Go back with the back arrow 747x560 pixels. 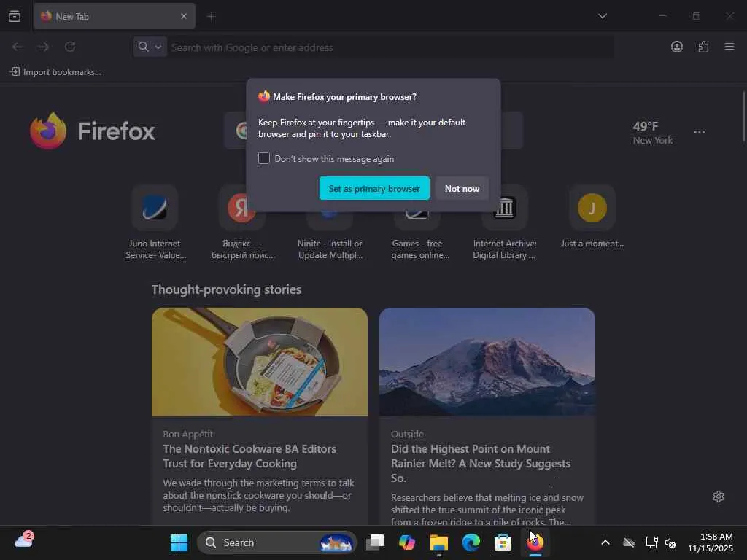[x=18, y=47]
